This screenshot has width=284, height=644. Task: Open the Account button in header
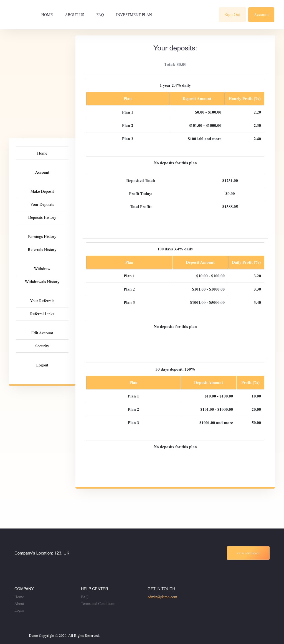(261, 15)
